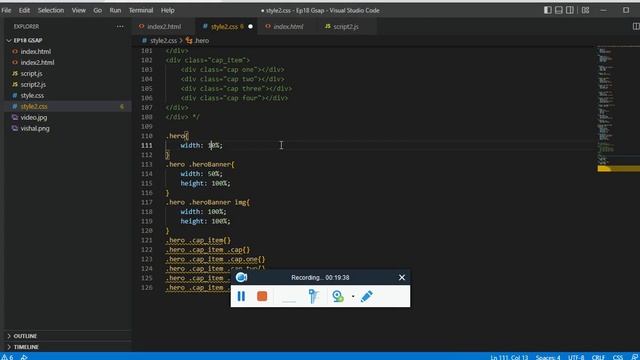Open the Run menu
The height and width of the screenshot is (360, 640).
(115, 10)
